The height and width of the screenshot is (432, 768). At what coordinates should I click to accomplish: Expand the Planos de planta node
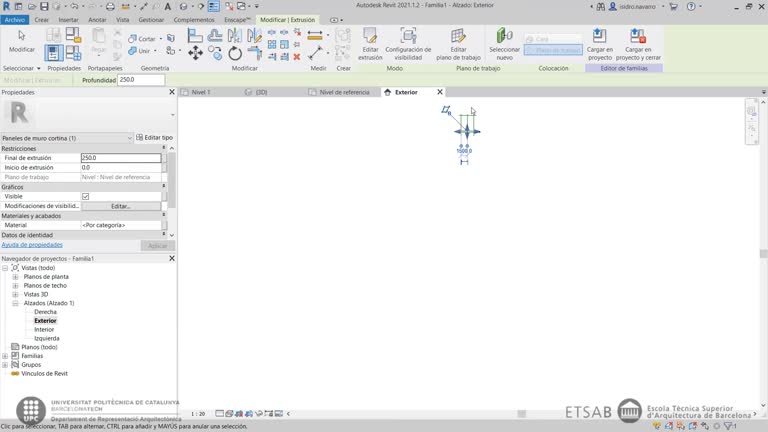[15, 277]
